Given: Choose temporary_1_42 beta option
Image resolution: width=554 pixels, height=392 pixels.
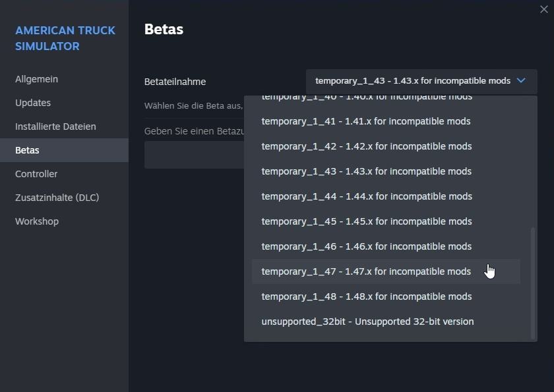Looking at the screenshot, I should 386,146.
